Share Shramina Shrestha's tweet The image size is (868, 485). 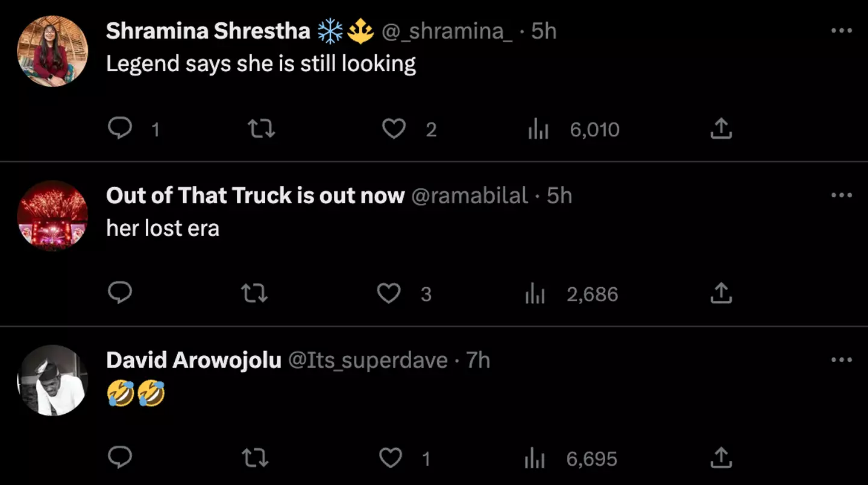(x=721, y=128)
